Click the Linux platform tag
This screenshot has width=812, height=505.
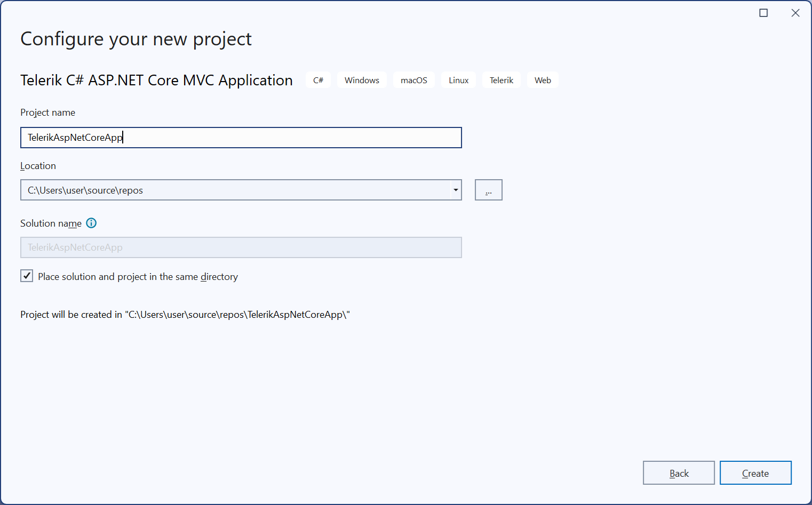tap(458, 79)
